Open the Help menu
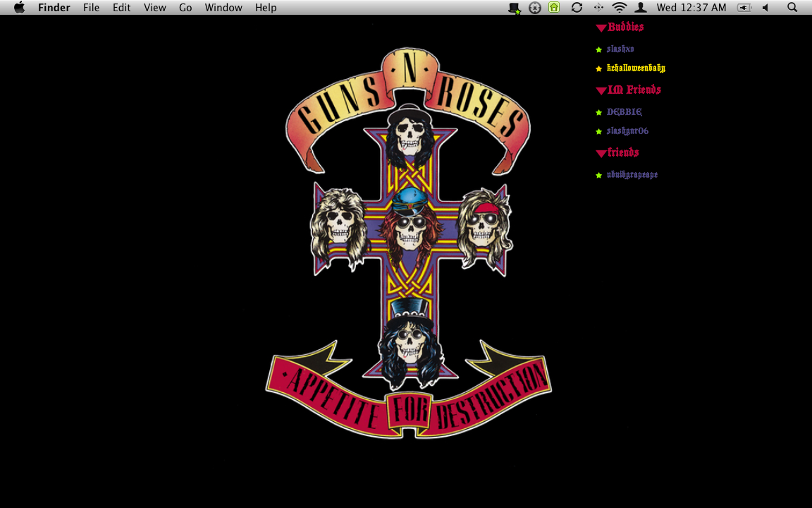Image resolution: width=812 pixels, height=508 pixels. coord(266,7)
